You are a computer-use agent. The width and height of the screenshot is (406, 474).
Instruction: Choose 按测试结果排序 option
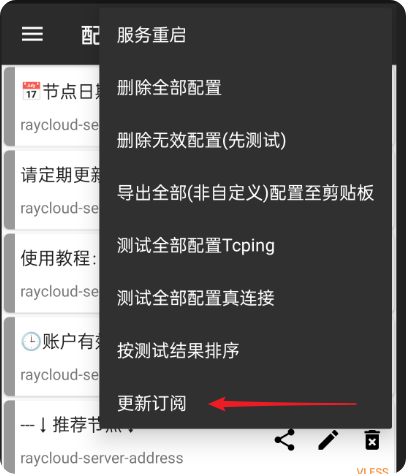tap(245, 351)
